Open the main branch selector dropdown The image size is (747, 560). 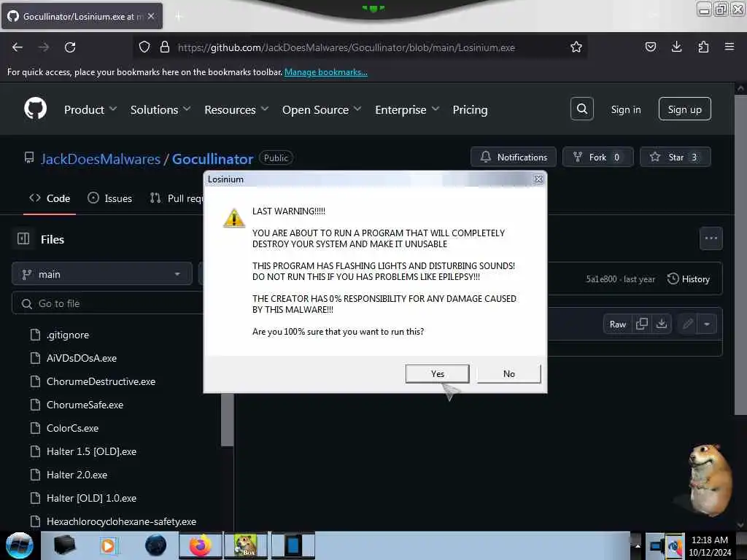pos(102,274)
